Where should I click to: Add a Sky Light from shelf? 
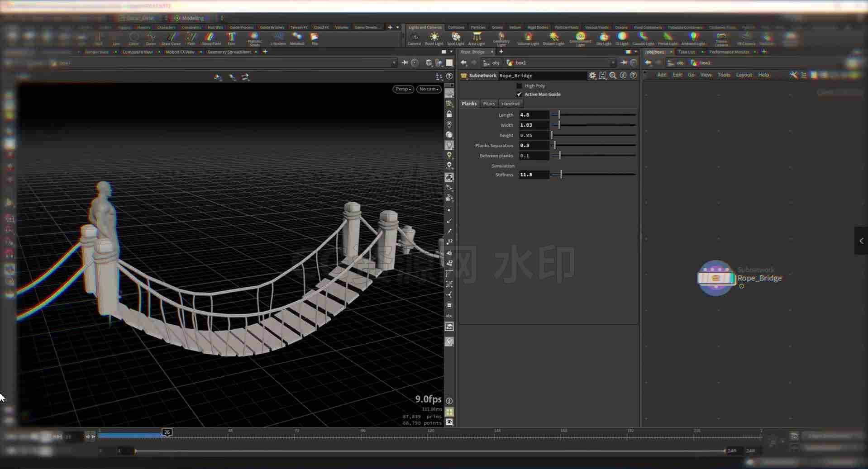[604, 38]
